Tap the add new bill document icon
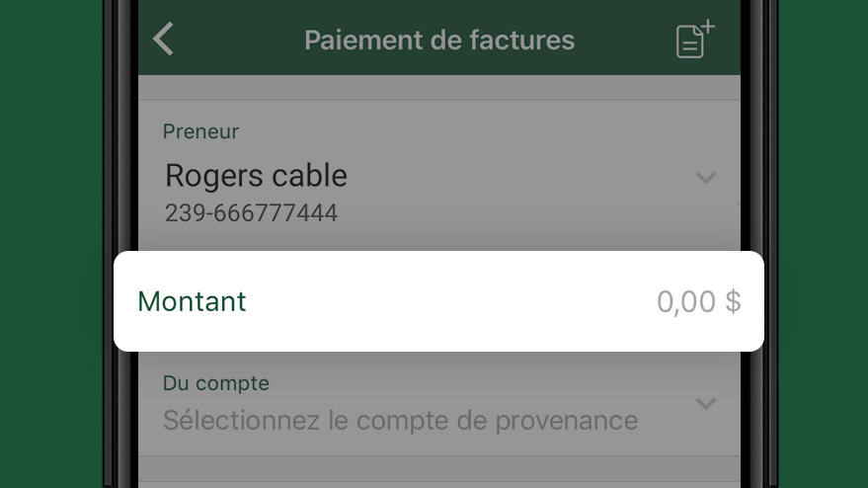The width and height of the screenshot is (868, 488). point(695,40)
